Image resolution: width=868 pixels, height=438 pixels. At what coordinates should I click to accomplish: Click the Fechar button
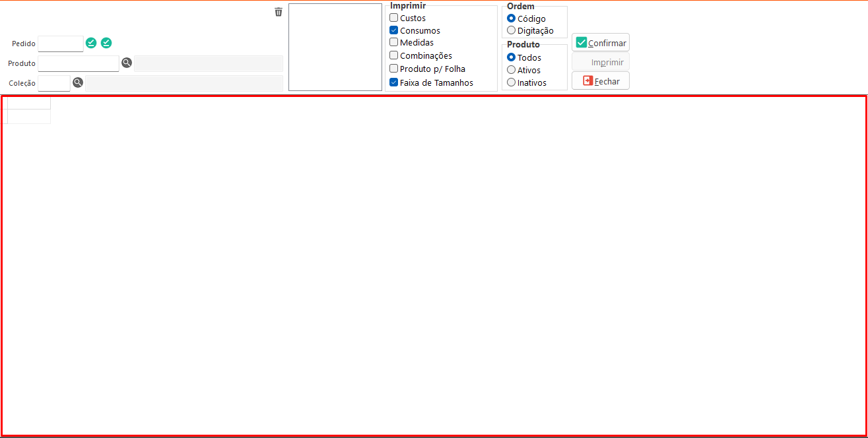point(600,81)
